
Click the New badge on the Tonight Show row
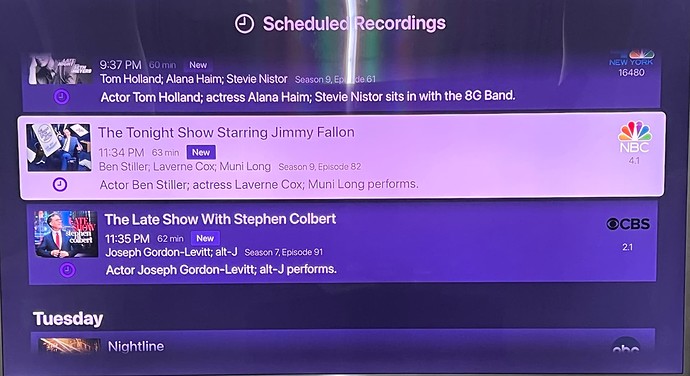pos(201,152)
